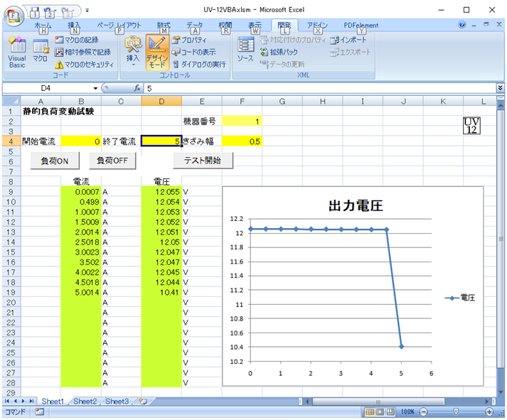Open the Insert controls (挿入) dropdown
This screenshot has width=507, height=420.
(133, 52)
